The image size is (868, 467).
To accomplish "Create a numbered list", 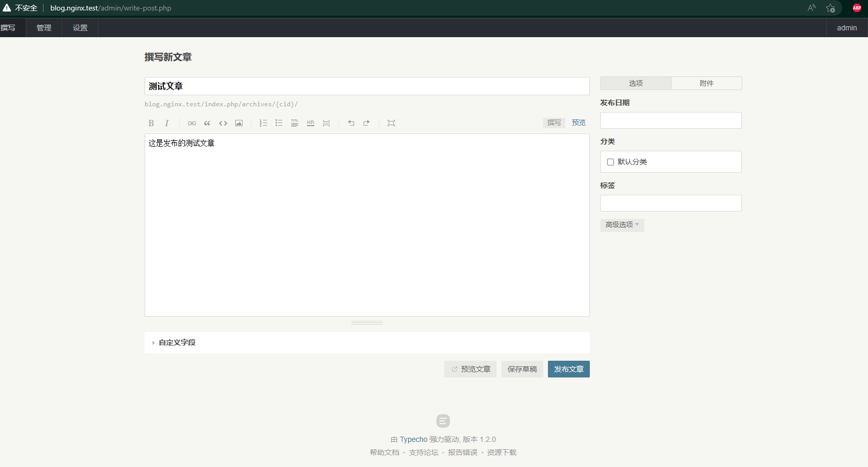I will [x=263, y=123].
